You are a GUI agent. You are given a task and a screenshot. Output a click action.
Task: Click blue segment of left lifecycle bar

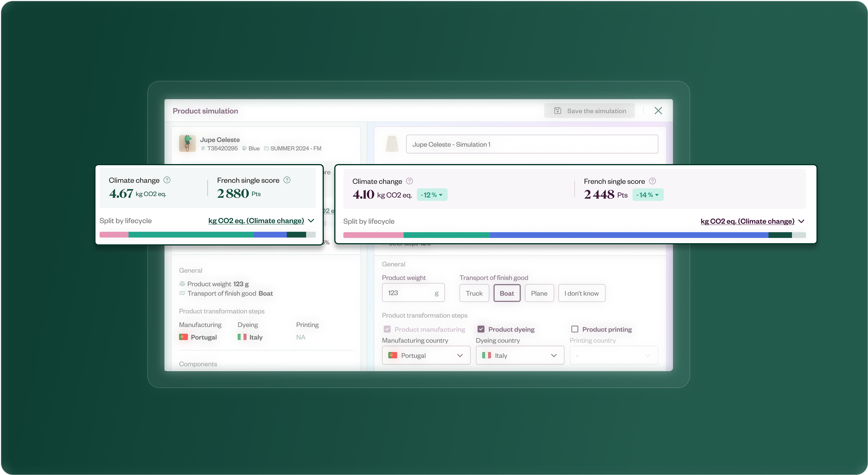(x=270, y=235)
